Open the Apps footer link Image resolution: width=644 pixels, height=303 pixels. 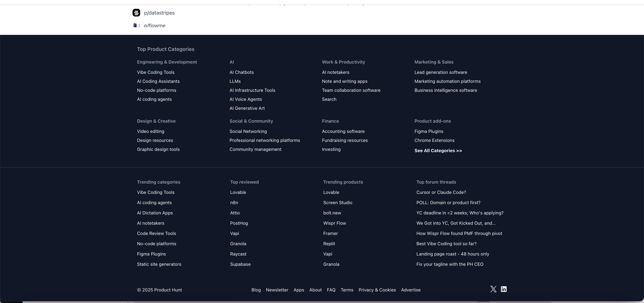tap(299, 290)
